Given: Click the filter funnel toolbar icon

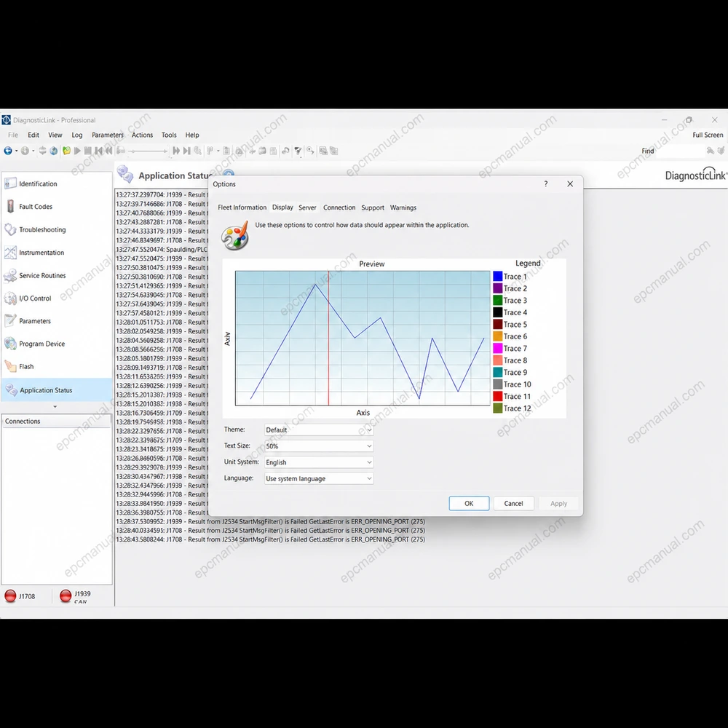Looking at the screenshot, I should [x=298, y=151].
